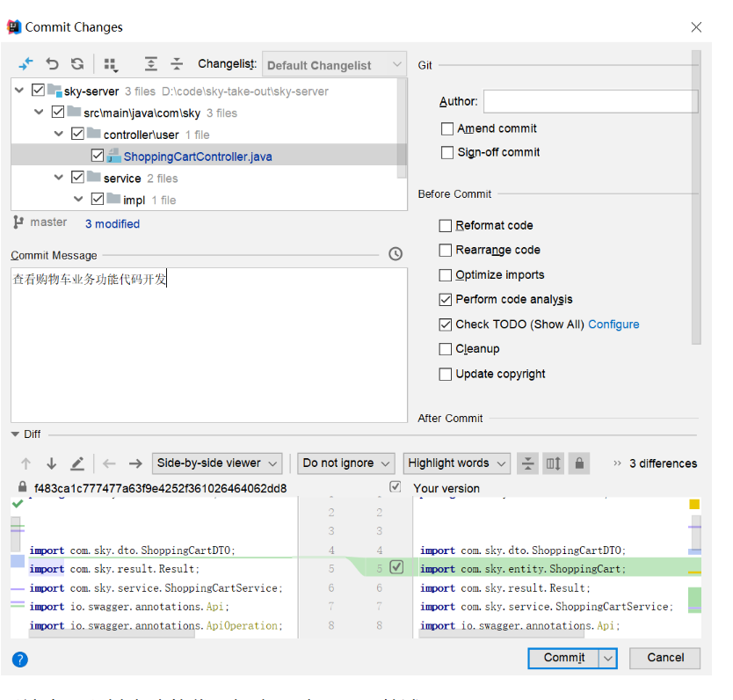Click the green checkmark in left diff gutter
Screen dimensions: 733x700
(x=18, y=504)
